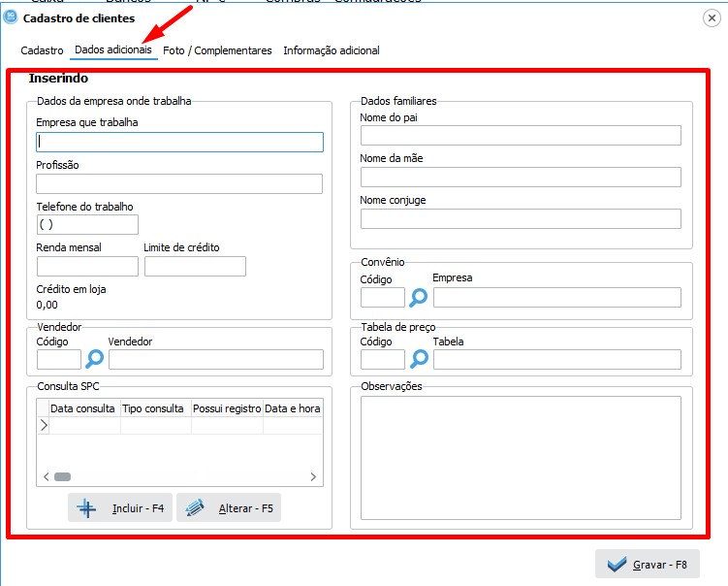This screenshot has height=586, width=728.
Task: Select the Telefone do trabalho field
Action: pos(87,225)
